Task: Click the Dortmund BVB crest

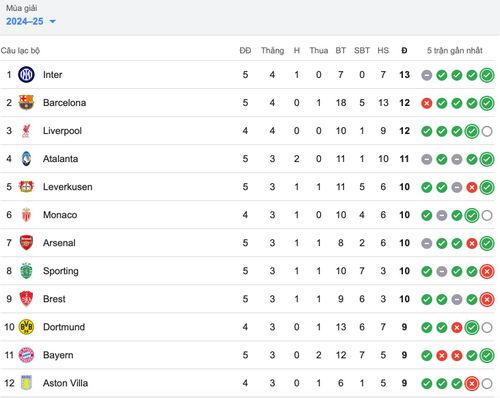Action: click(26, 327)
